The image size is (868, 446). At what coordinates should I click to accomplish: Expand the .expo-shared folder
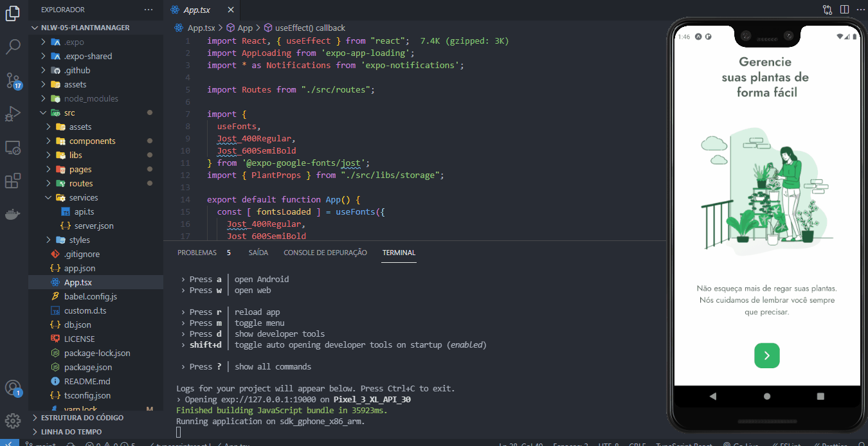(x=96, y=56)
